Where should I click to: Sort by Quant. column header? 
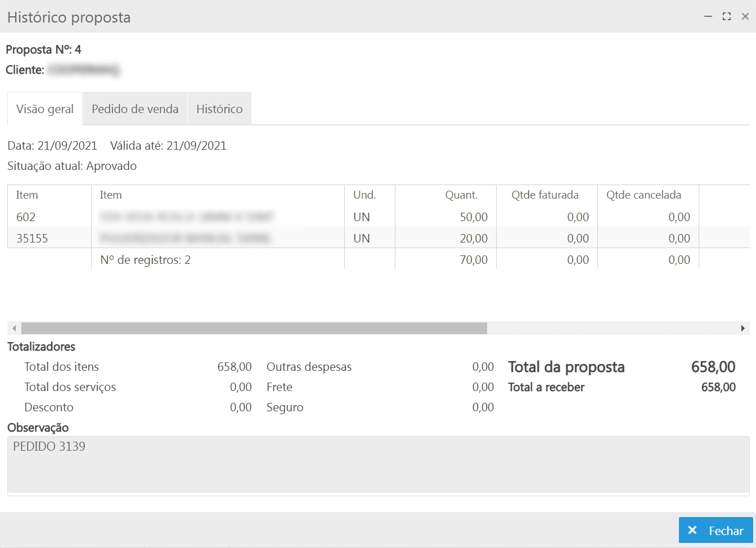tap(461, 195)
